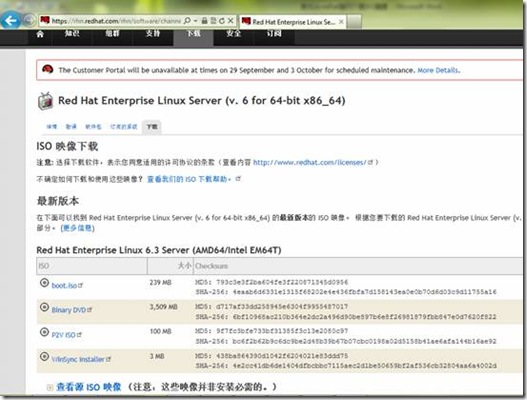This screenshot has height=400, width=527.
Task: Switch to the 软件包 sub-tab
Action: (93, 127)
